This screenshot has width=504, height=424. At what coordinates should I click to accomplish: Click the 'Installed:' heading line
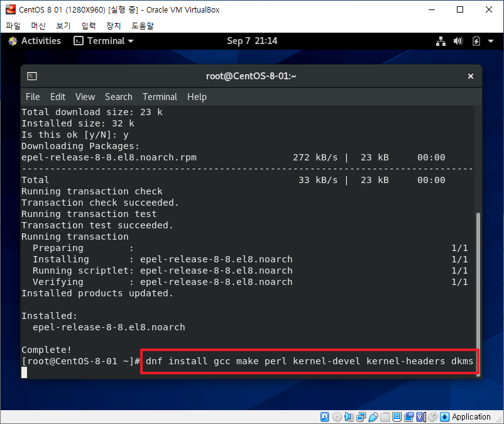pyautogui.click(x=49, y=316)
